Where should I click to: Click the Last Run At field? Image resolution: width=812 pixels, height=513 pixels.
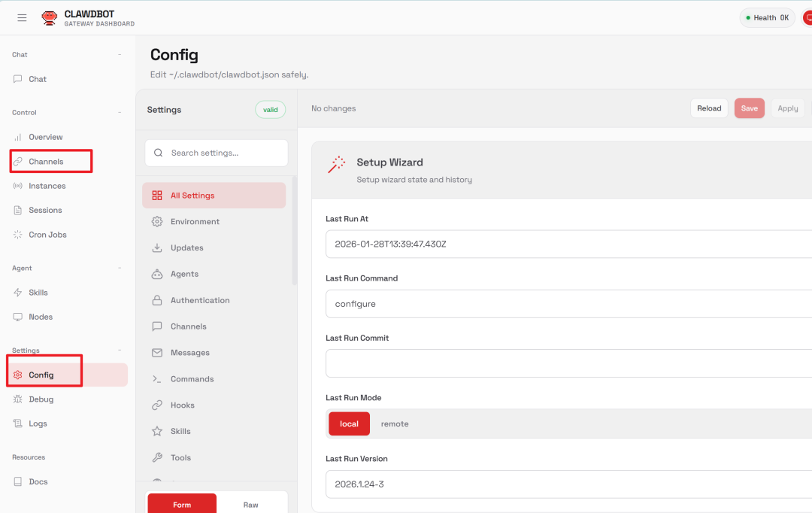point(568,244)
